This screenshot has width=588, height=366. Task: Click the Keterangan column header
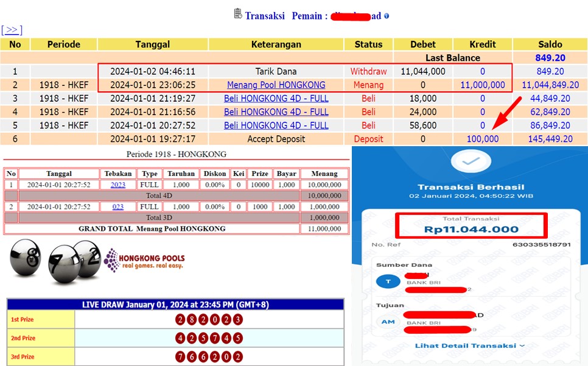click(x=276, y=44)
